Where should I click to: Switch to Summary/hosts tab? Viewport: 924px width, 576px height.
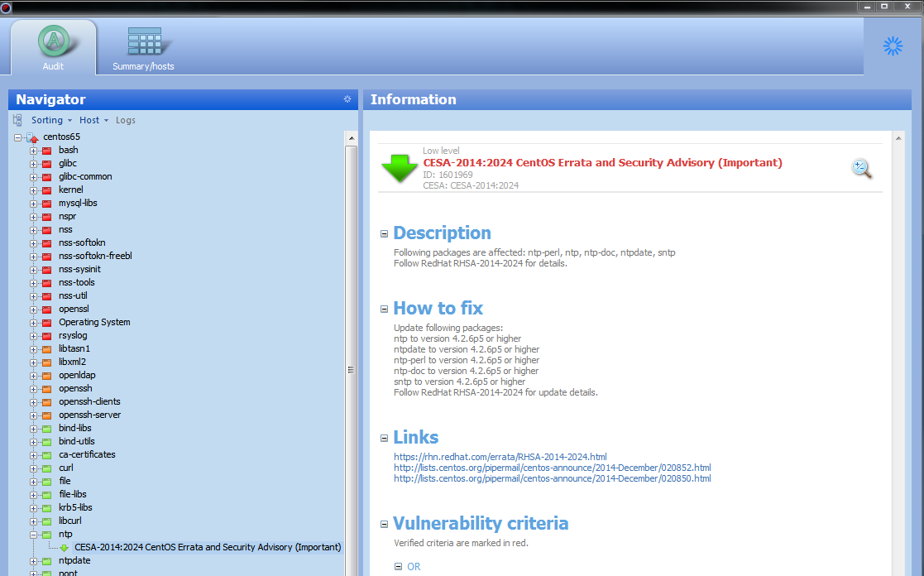click(143, 48)
